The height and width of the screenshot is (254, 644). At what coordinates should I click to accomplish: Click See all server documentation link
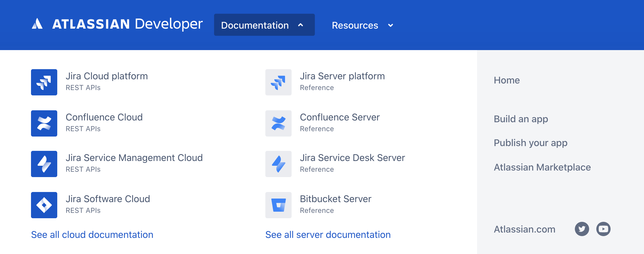click(x=328, y=235)
